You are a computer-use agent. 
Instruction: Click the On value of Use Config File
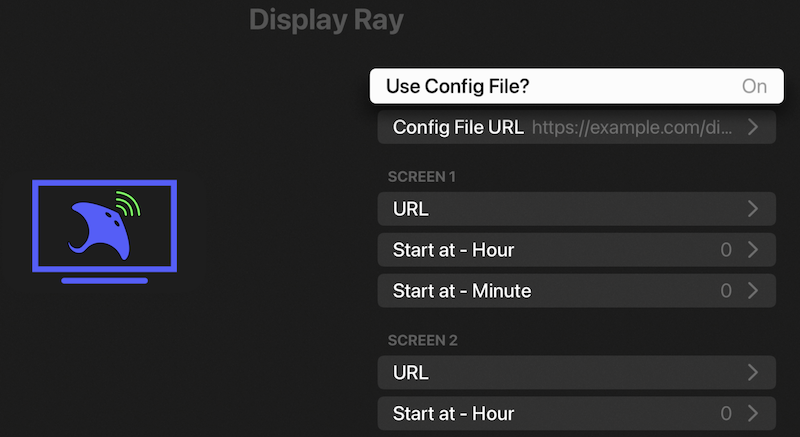click(x=754, y=86)
